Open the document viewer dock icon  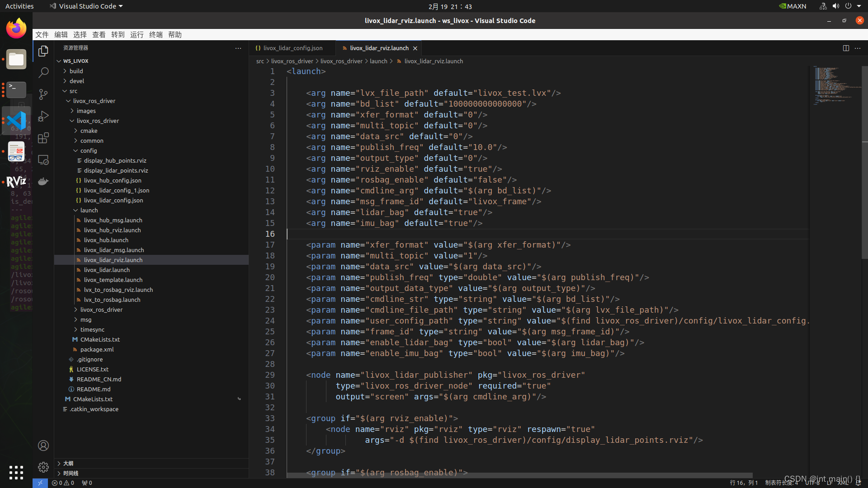pos(16,151)
